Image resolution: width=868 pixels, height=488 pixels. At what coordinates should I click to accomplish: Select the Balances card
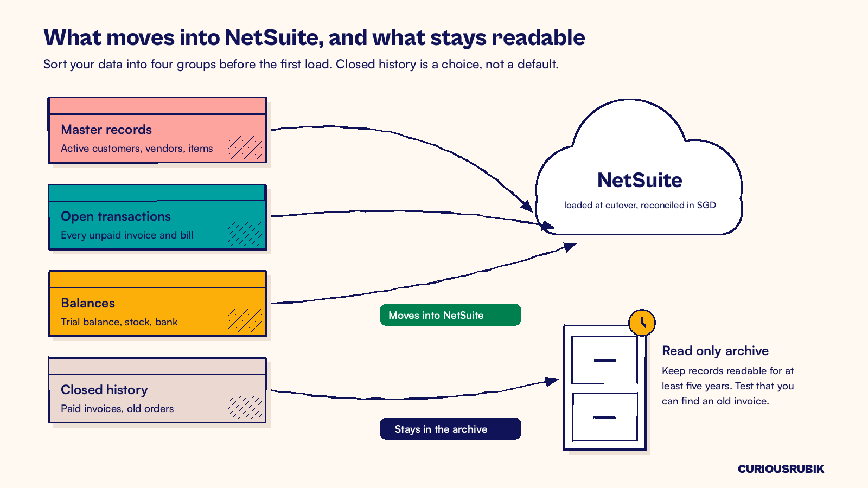pos(157,304)
